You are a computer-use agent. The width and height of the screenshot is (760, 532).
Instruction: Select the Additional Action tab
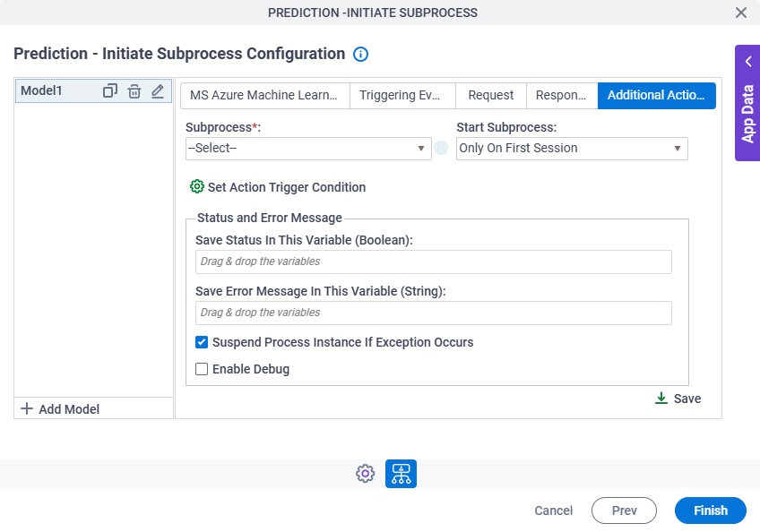point(657,96)
